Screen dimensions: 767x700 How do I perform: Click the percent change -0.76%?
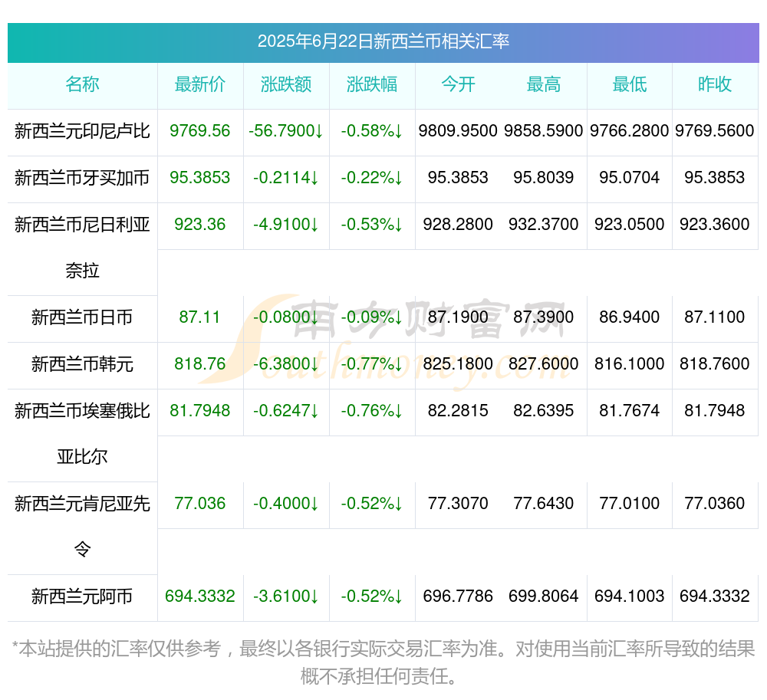(372, 411)
